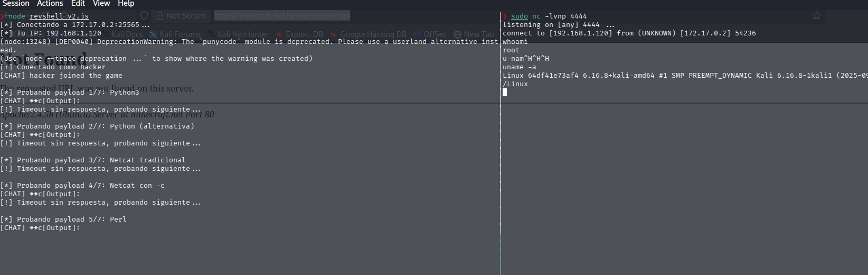Open the Session menu
This screenshot has width=868, height=275.
15,3
